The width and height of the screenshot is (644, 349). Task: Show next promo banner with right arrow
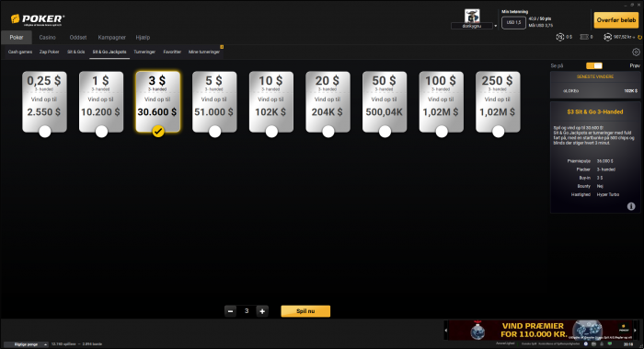click(635, 330)
